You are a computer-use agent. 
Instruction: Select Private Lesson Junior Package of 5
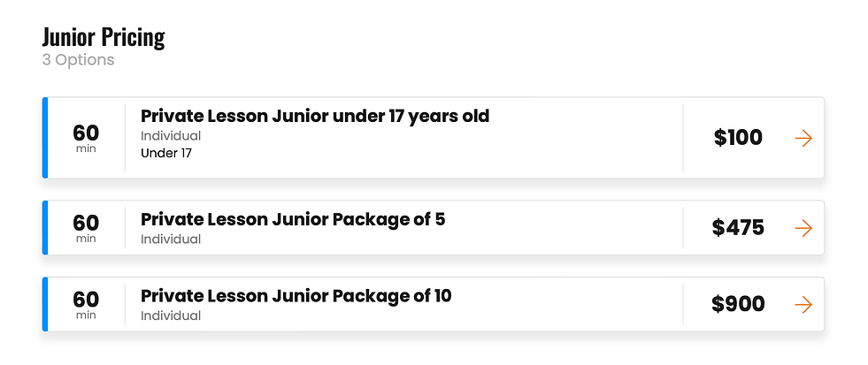pos(293,218)
